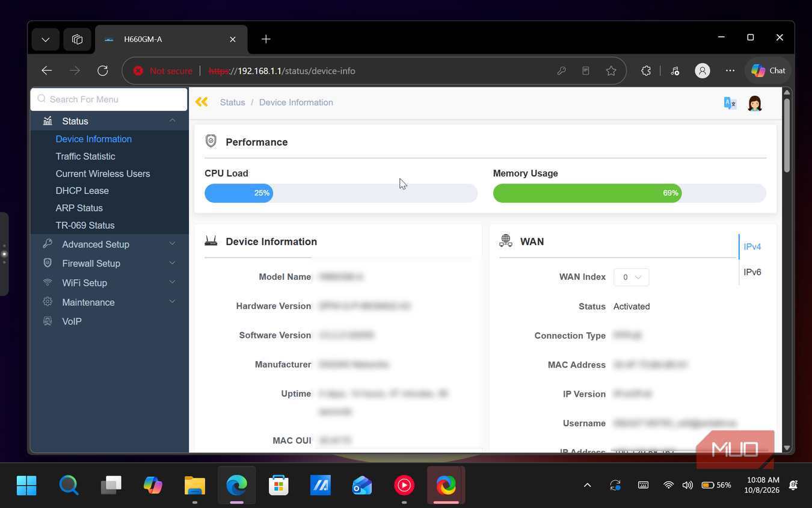
Task: Expand the WiFi Setup menu
Action: (109, 283)
